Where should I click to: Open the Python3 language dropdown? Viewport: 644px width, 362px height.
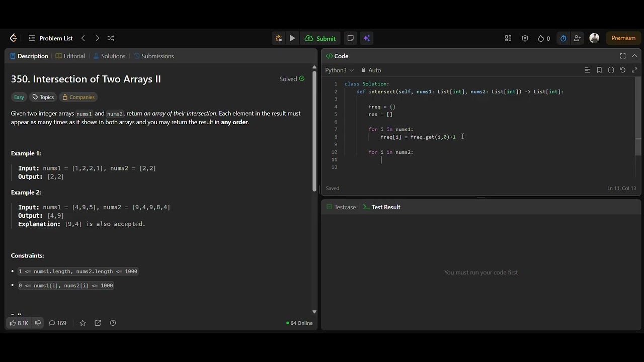[x=339, y=70]
